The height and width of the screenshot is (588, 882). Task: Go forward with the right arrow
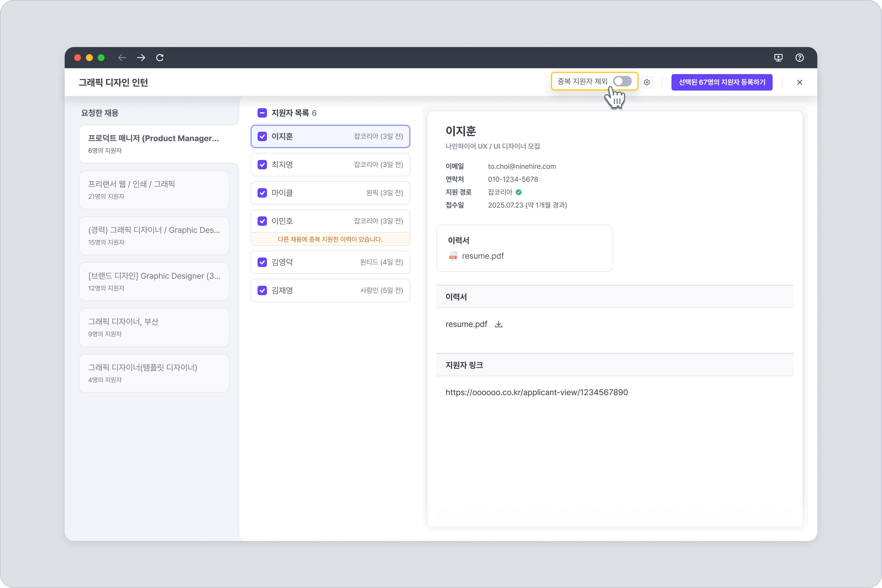tap(141, 57)
